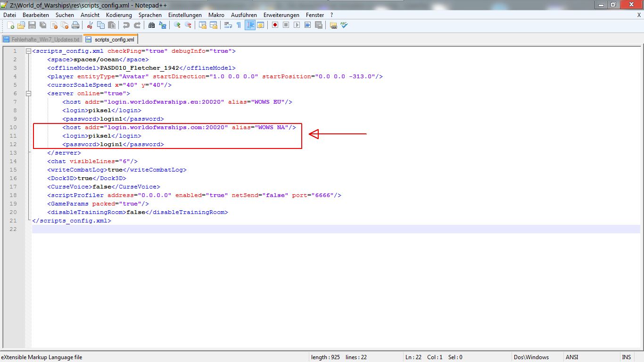Open the Replace dialog icon
The height and width of the screenshot is (362, 644).
(x=163, y=25)
